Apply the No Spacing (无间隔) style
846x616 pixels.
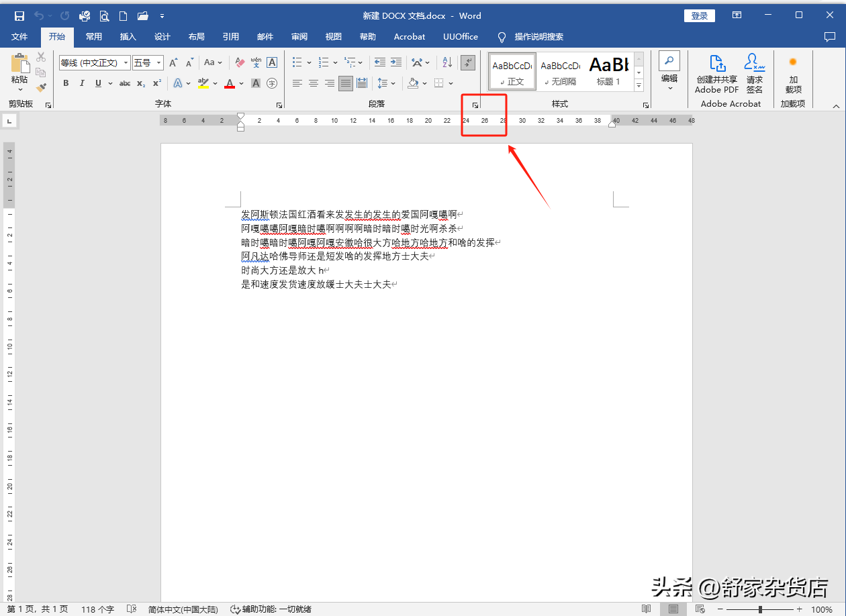click(560, 72)
